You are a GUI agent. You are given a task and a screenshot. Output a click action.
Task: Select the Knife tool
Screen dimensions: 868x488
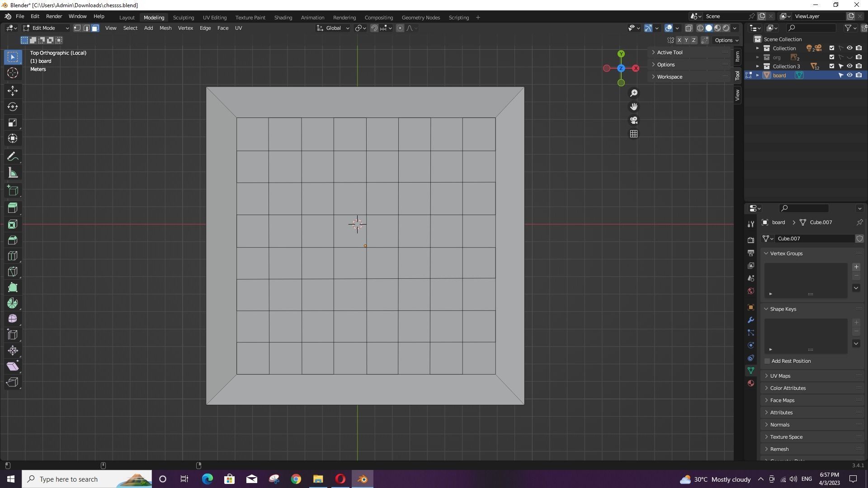tap(13, 272)
